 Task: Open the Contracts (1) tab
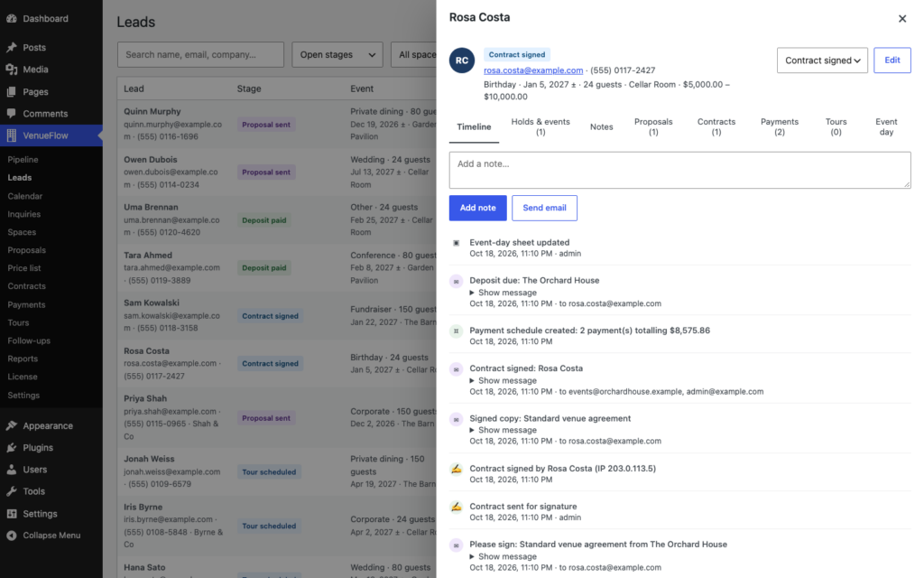coord(716,126)
